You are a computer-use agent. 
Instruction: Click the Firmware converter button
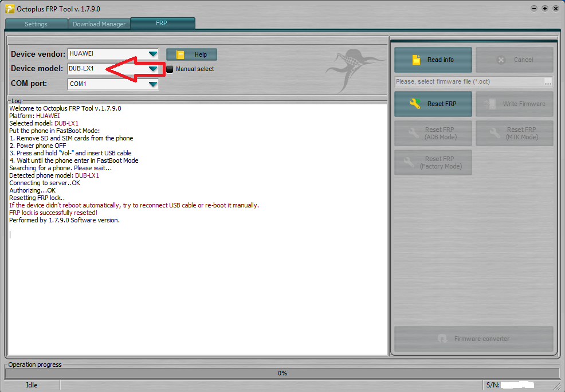tap(473, 339)
